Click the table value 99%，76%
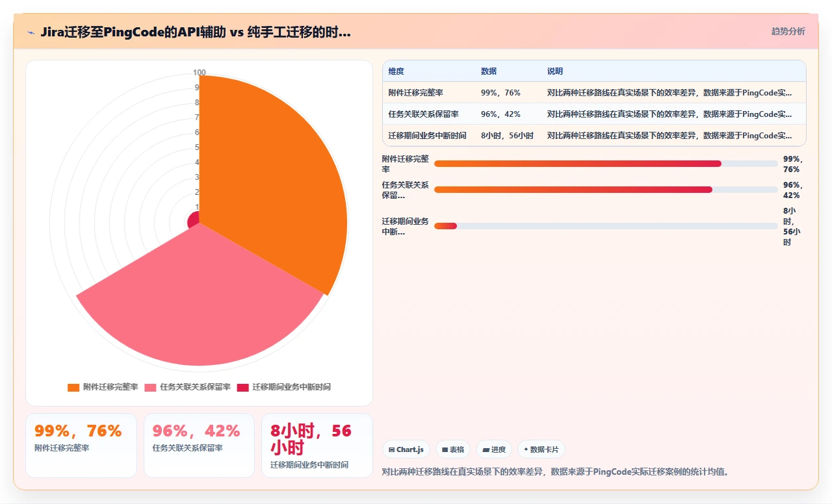Screen dimensions: 832x504 (500, 93)
